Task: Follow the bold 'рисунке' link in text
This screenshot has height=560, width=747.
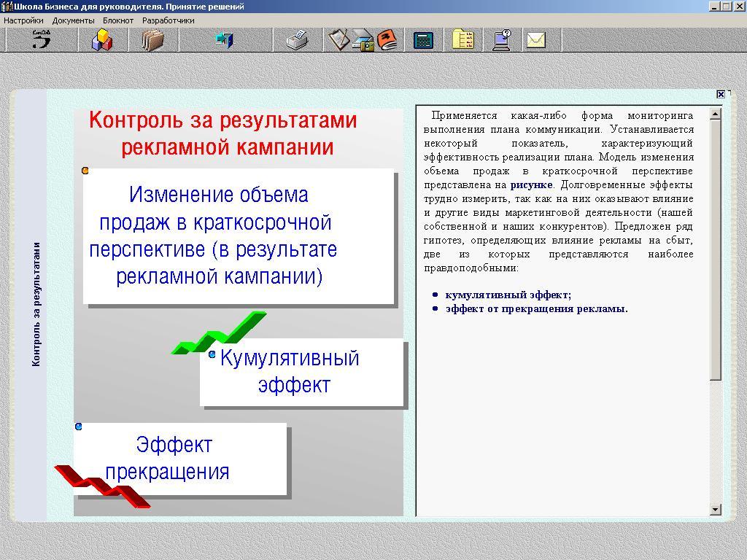Action: coord(531,184)
